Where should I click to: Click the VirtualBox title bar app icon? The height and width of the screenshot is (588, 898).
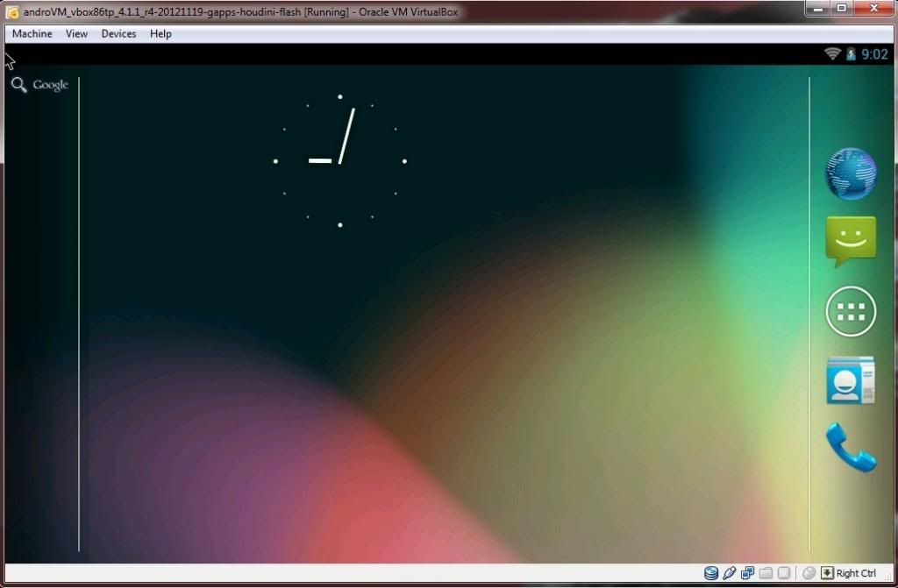coord(12,11)
